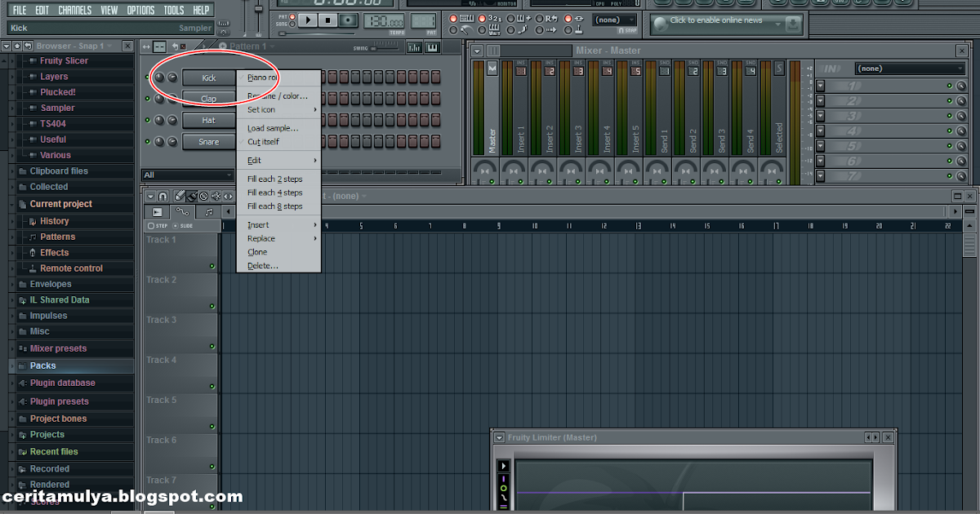Click the Master track M icon in mixer
Viewport: 980px width, 514px height.
(492, 69)
